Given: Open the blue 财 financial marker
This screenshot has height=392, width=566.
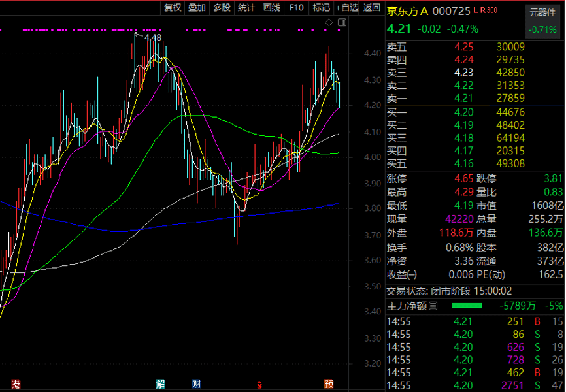Looking at the screenshot, I should click(196, 383).
